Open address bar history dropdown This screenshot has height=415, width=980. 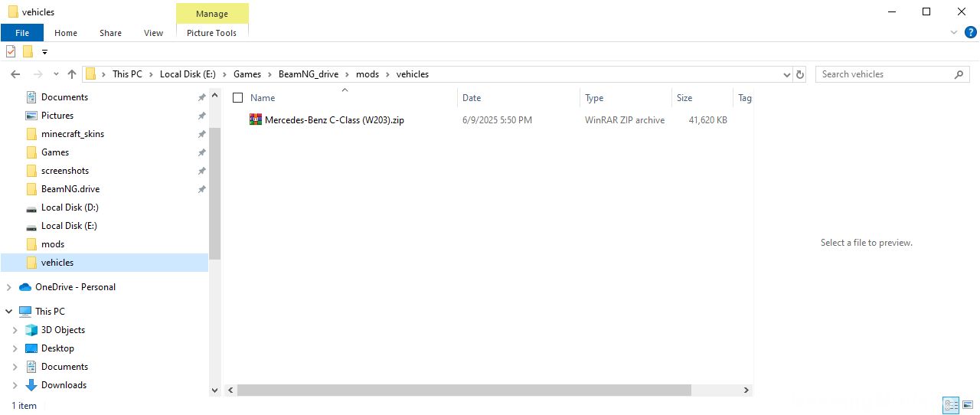pyautogui.click(x=787, y=75)
